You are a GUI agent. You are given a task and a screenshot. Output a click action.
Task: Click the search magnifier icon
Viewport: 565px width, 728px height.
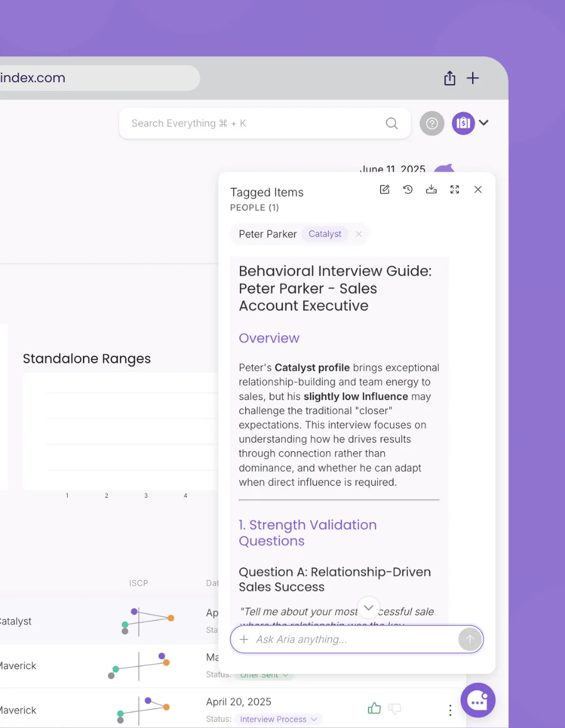click(x=392, y=123)
